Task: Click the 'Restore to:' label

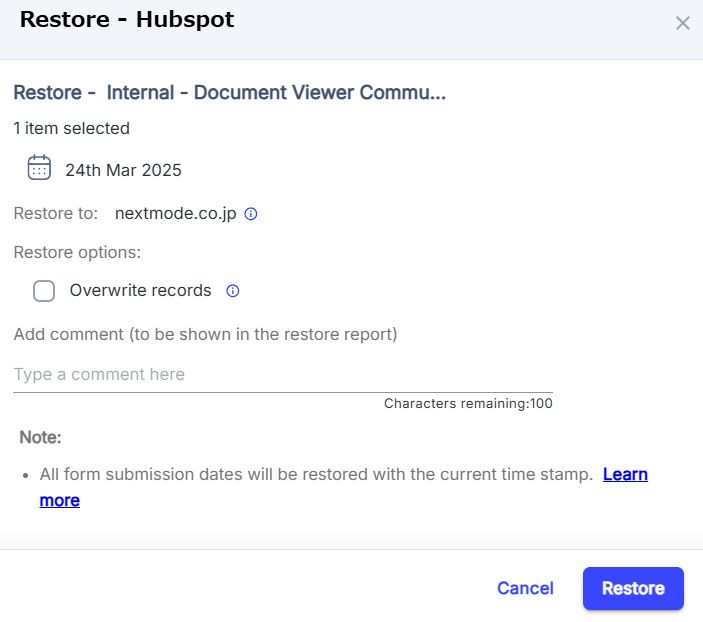Action: [56, 213]
